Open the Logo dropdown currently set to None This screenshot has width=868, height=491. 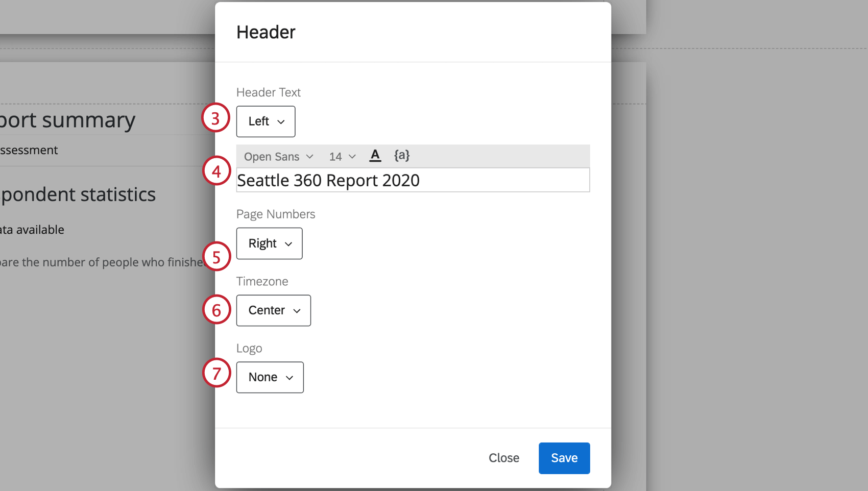point(270,378)
